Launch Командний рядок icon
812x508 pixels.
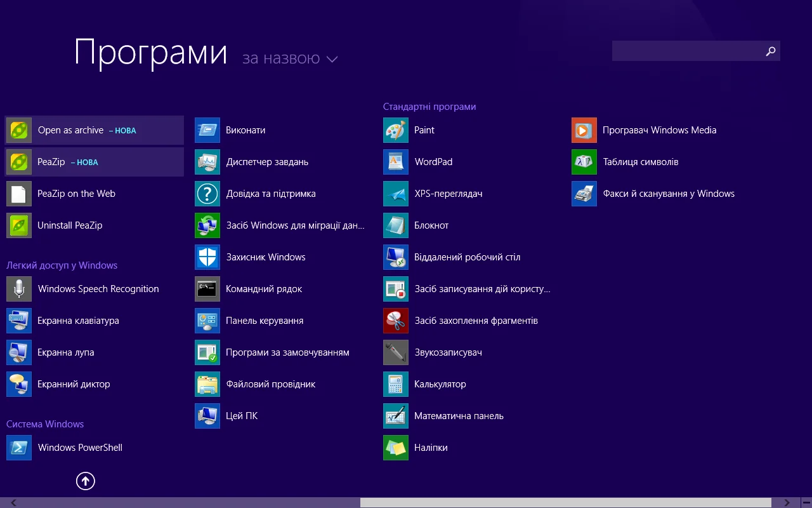207,289
